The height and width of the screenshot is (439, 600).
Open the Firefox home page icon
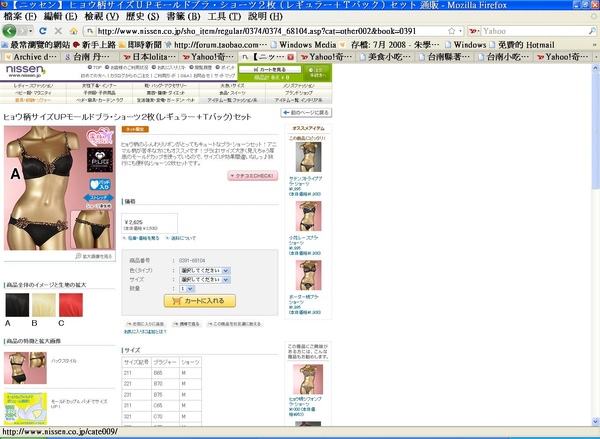pos(73,31)
